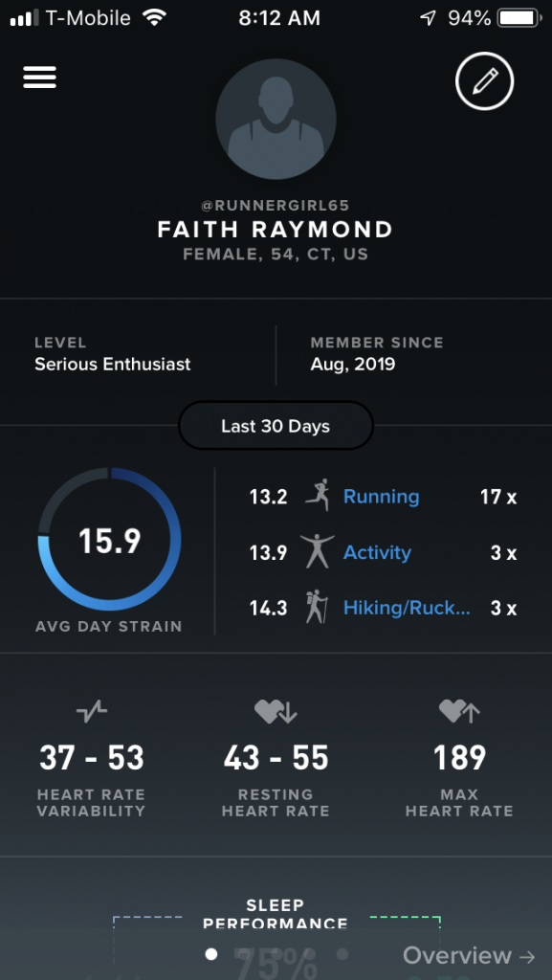Viewport: 552px width, 980px height.
Task: Open the Running activity link
Action: pyautogui.click(x=381, y=497)
